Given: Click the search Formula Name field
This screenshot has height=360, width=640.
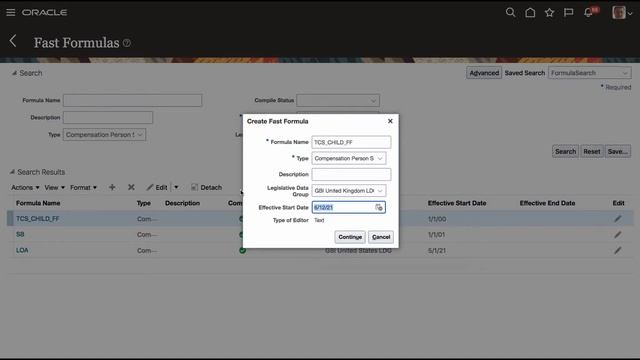Looking at the screenshot, I should pyautogui.click(x=132, y=100).
